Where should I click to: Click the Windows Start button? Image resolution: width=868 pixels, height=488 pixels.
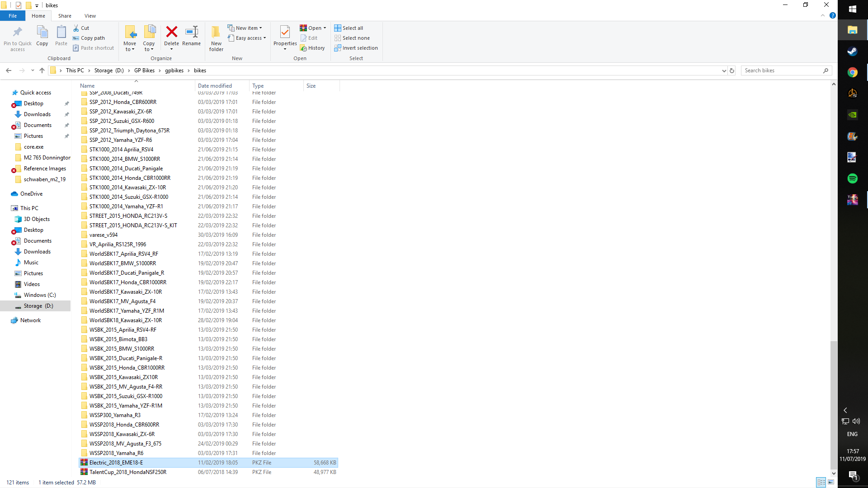(853, 9)
